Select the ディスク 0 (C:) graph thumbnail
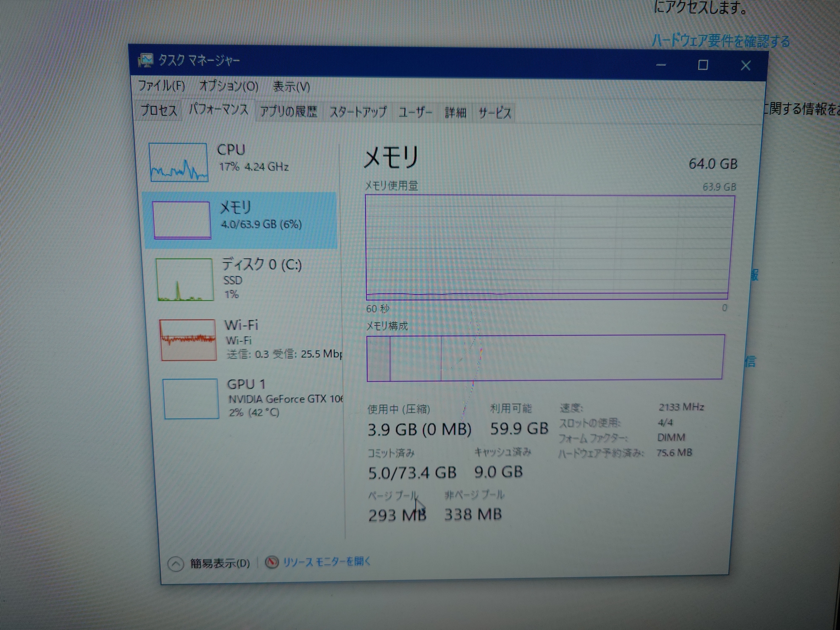Screen dimensions: 840x630 click(x=184, y=280)
